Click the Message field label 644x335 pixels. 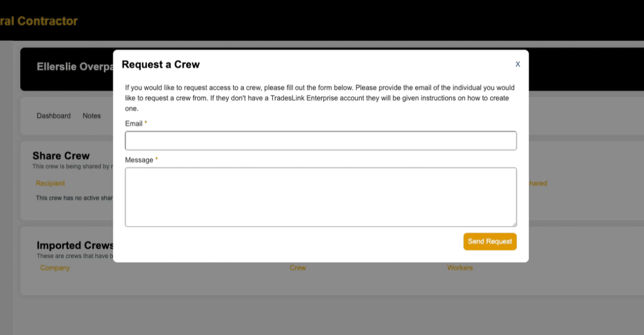(139, 160)
